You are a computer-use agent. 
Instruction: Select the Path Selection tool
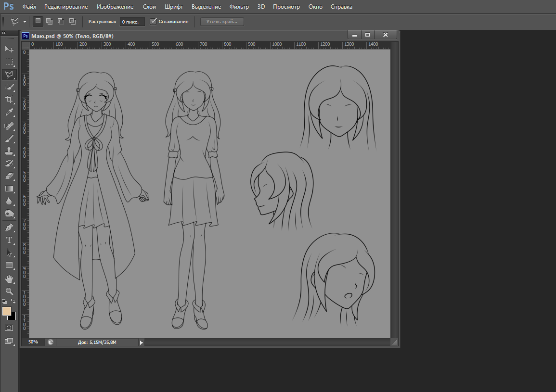(9, 253)
